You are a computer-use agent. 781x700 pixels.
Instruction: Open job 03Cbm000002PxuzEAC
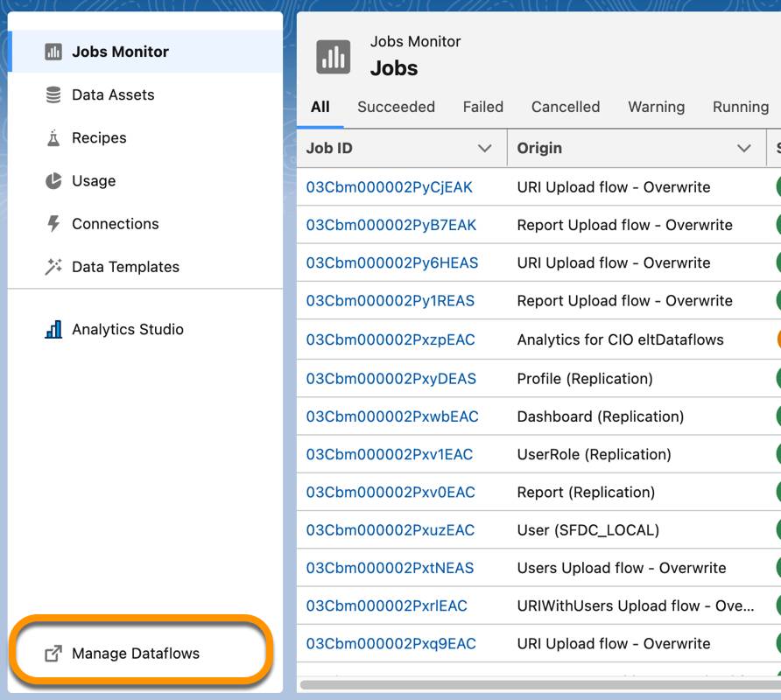(x=390, y=530)
